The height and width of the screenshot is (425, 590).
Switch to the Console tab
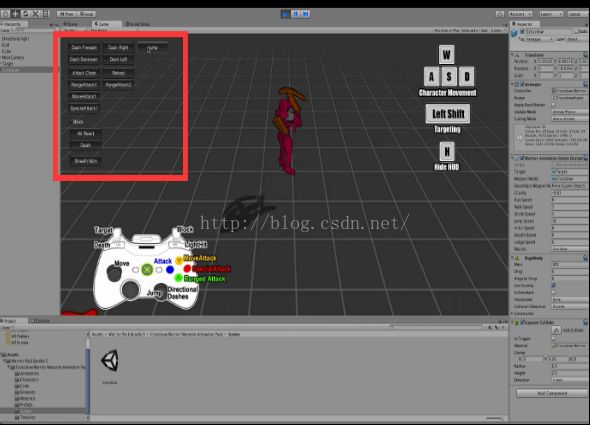tap(40, 321)
